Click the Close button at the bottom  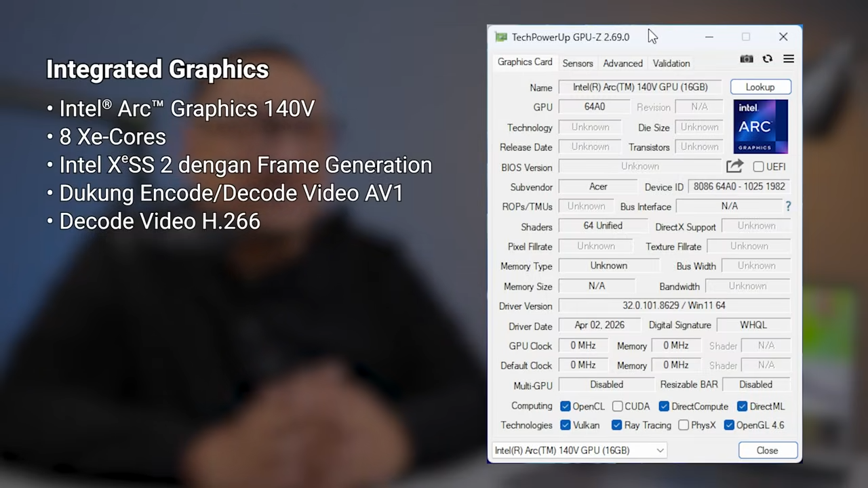768,450
